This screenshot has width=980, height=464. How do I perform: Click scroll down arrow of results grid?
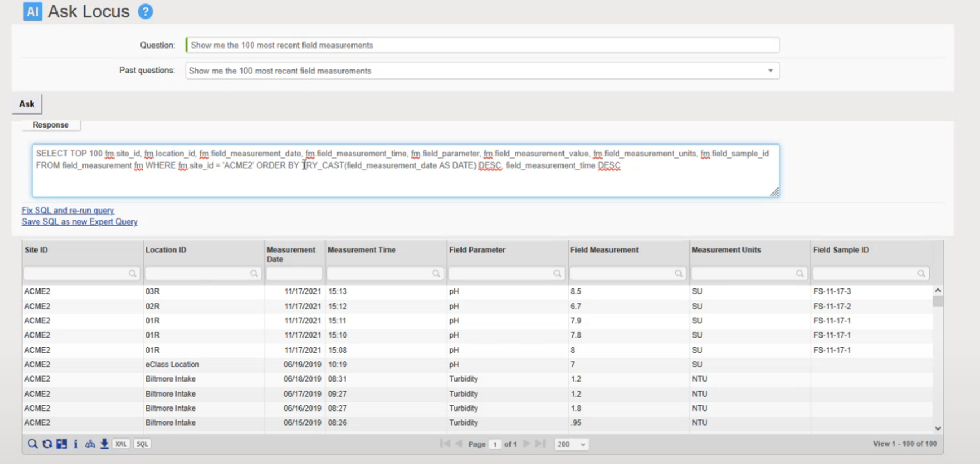click(x=938, y=428)
